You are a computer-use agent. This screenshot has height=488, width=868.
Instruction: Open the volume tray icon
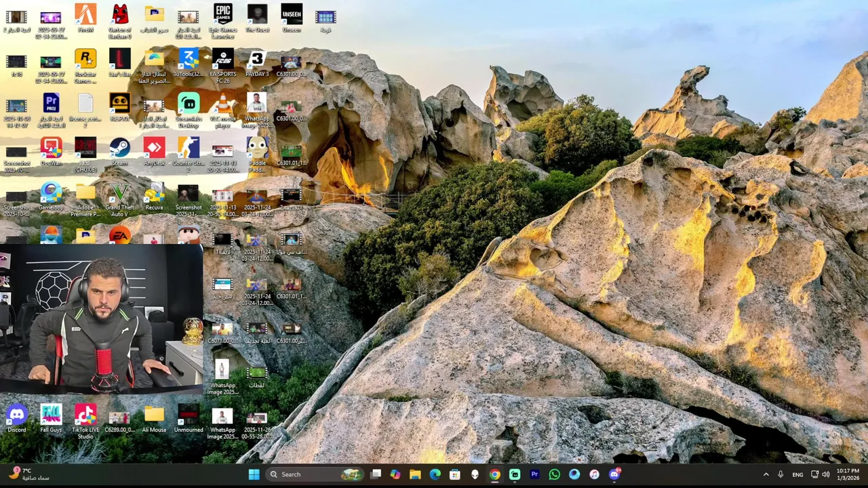826,474
